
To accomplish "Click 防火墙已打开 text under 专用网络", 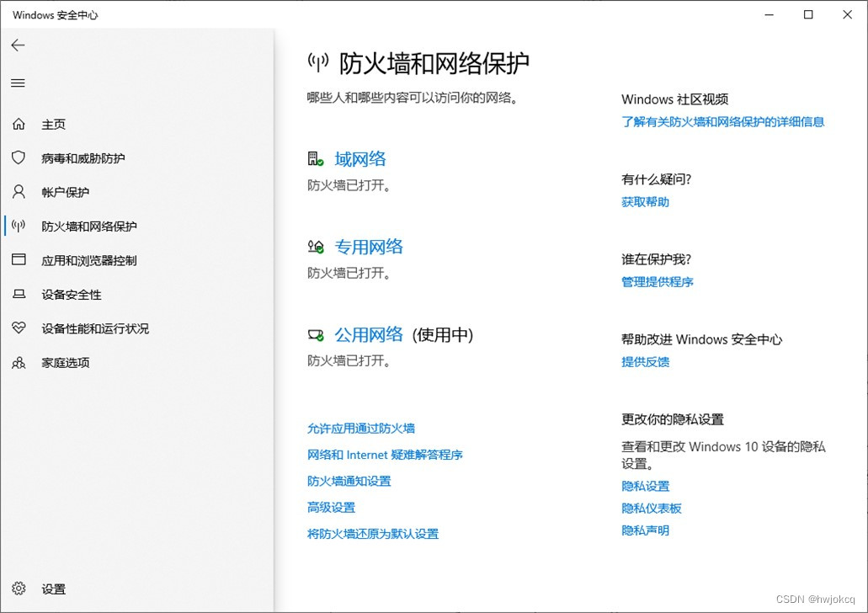I will (349, 273).
